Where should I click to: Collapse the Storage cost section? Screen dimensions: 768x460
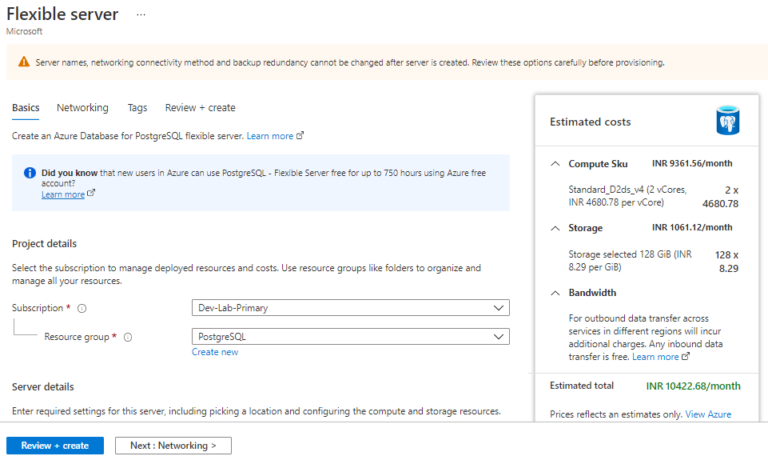coord(556,228)
